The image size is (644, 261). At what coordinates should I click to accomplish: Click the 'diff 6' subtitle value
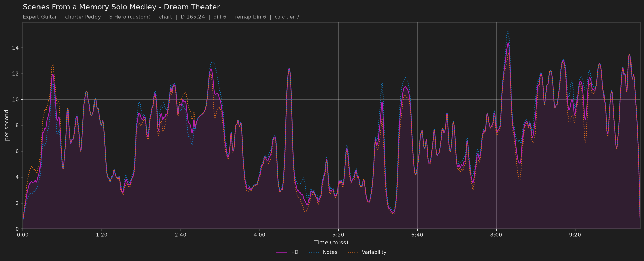click(220, 17)
